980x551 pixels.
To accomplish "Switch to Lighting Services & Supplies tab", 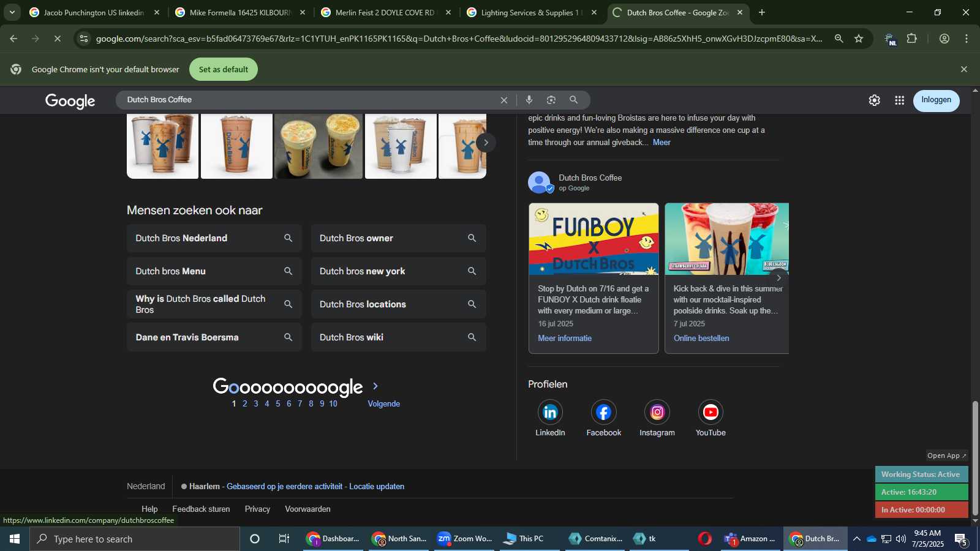I will (532, 12).
